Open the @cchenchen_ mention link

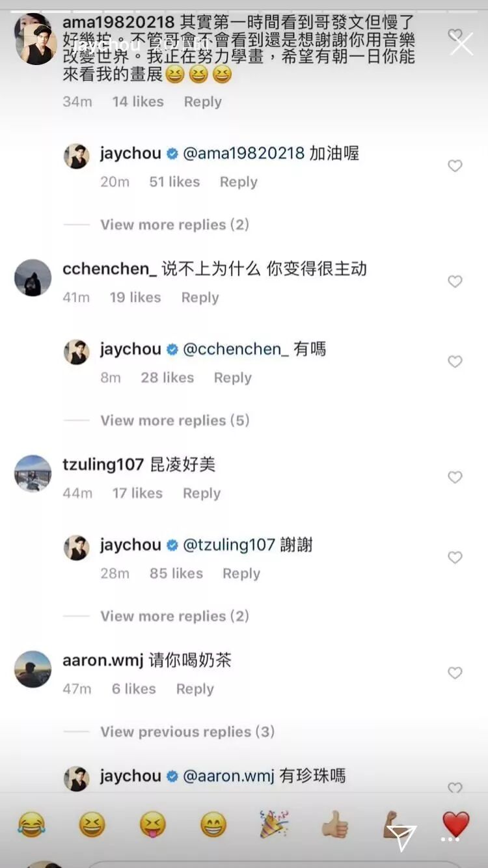(236, 349)
